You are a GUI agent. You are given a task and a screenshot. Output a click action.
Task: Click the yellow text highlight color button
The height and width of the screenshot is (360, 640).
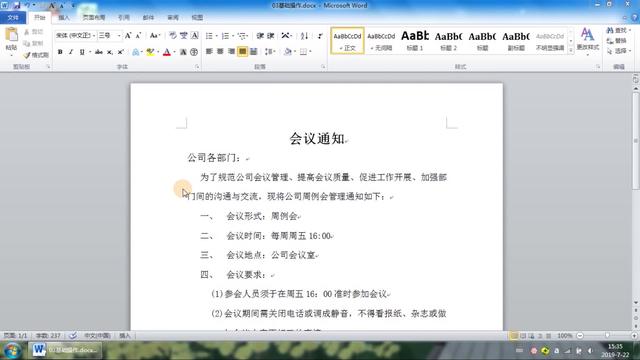coord(150,52)
